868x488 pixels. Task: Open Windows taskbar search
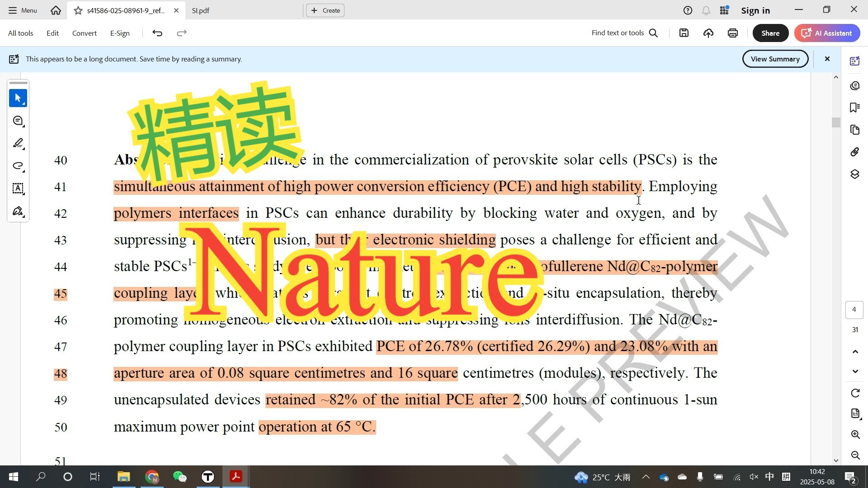[41, 477]
